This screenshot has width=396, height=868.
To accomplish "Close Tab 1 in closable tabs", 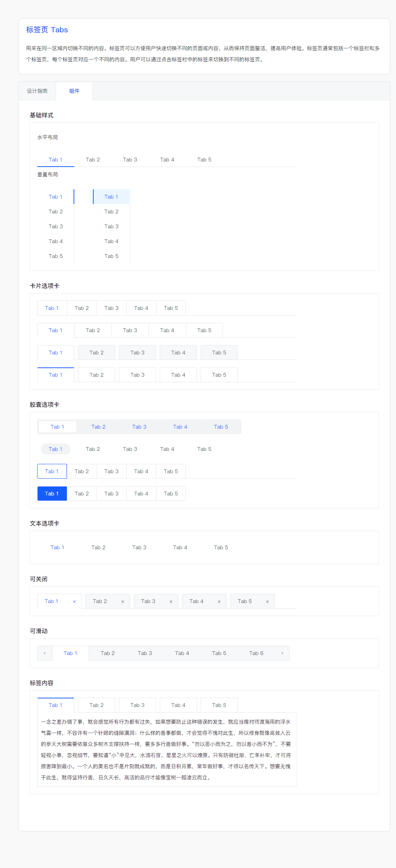I will [74, 602].
